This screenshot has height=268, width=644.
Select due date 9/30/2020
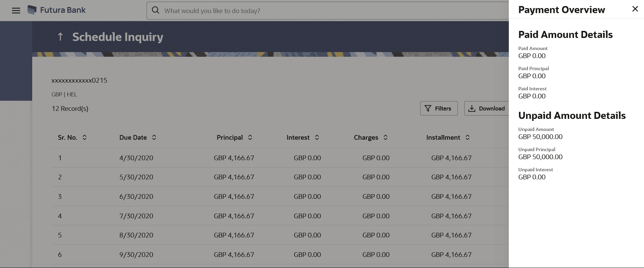pos(136,255)
